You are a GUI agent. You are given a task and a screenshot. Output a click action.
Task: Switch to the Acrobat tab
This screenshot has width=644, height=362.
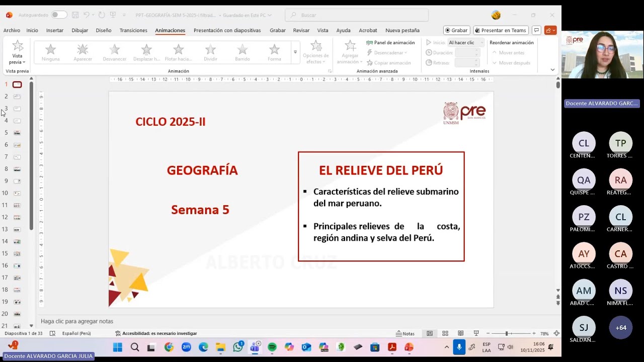tap(368, 30)
